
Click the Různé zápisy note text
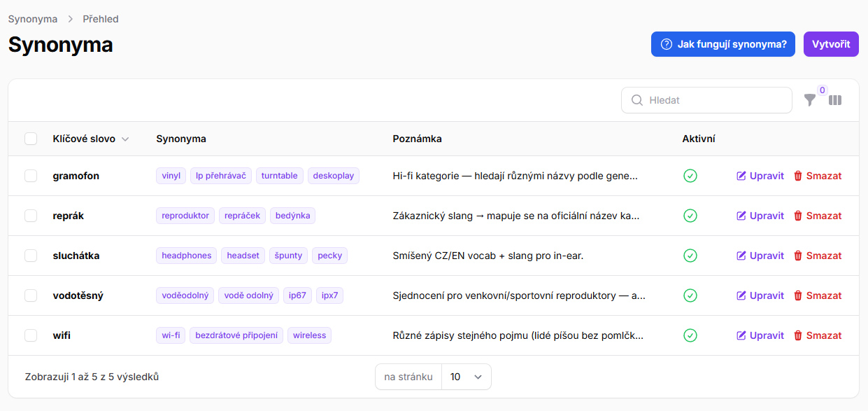pos(518,335)
